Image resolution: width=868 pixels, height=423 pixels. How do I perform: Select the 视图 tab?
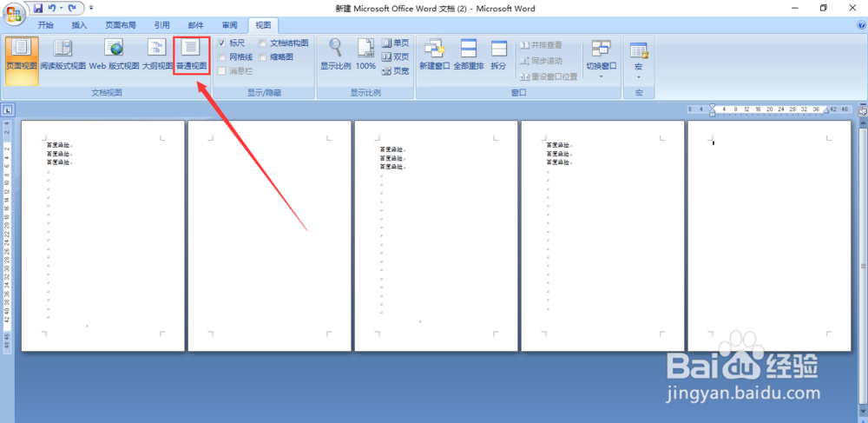[264, 25]
